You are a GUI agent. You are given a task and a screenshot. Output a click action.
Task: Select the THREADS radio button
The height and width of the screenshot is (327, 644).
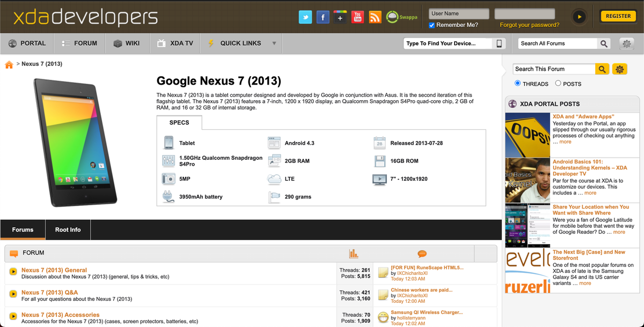click(518, 83)
